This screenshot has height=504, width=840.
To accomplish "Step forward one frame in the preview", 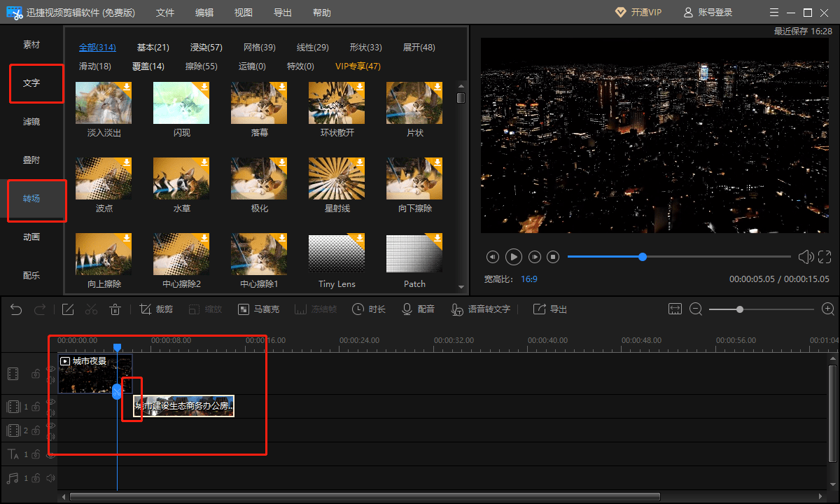I will tap(535, 257).
